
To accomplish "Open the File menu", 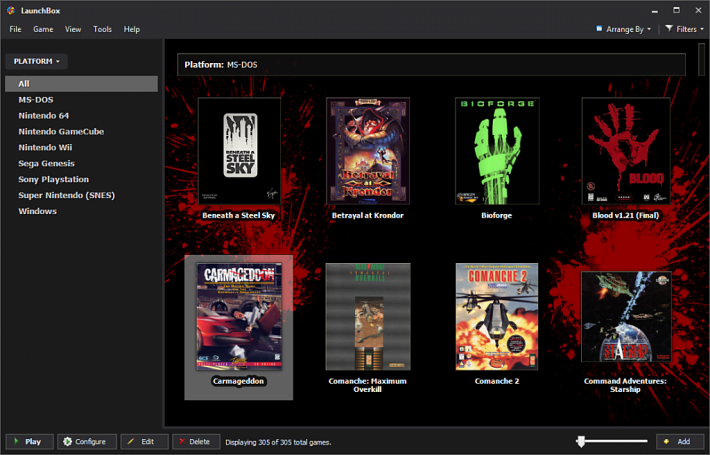I will tap(15, 29).
